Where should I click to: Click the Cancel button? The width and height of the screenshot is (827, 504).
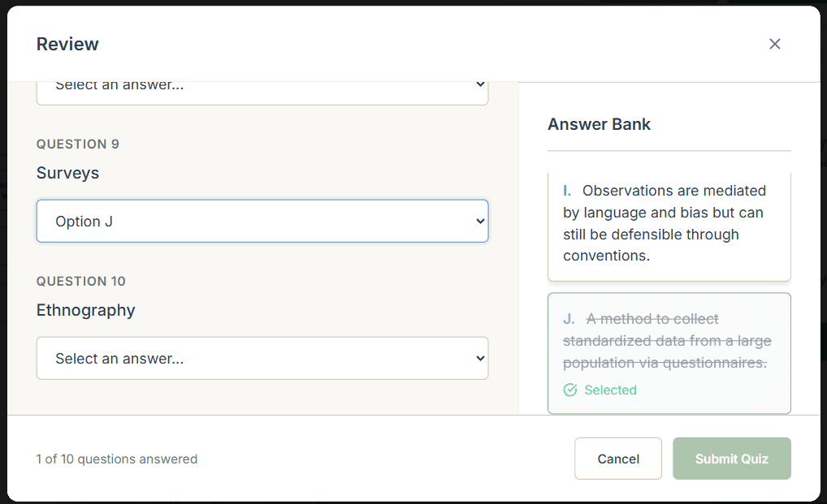point(617,459)
